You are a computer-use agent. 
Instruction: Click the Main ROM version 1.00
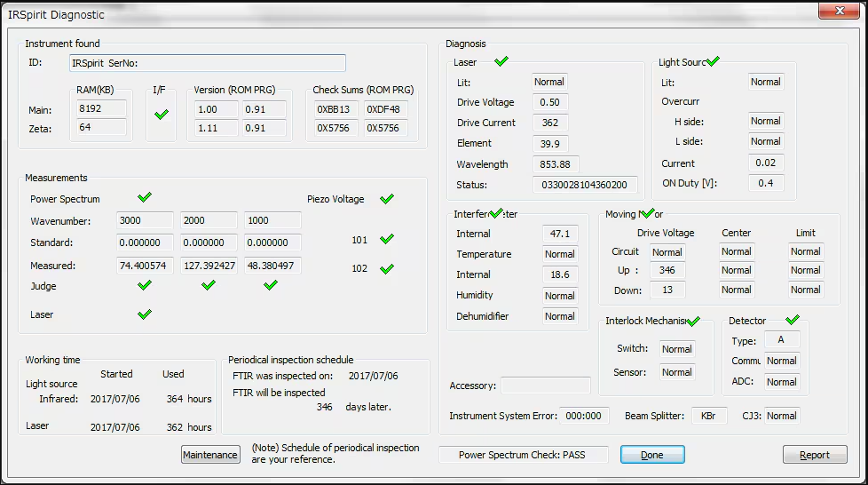coord(217,109)
